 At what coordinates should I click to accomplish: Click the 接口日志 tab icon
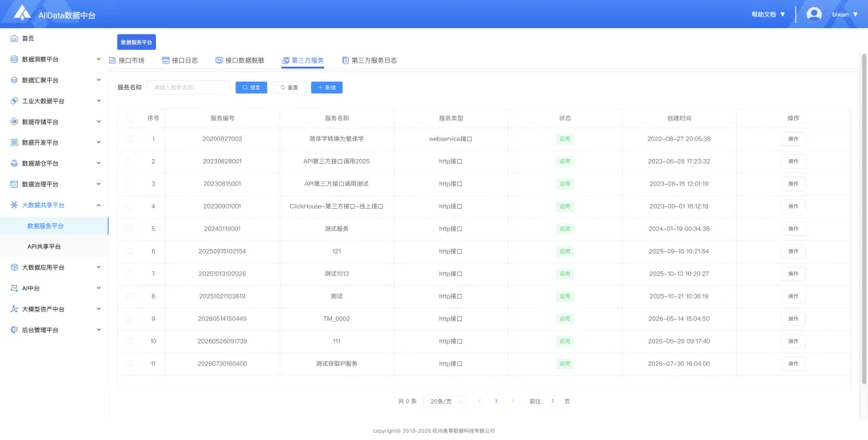166,60
